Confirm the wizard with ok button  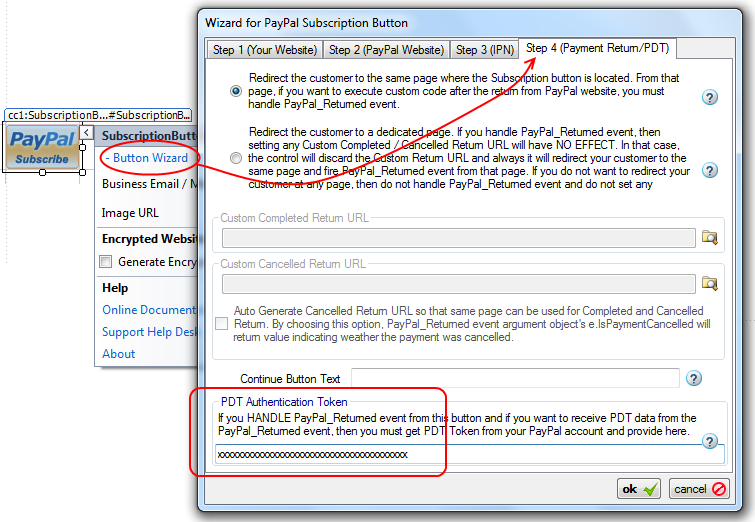click(639, 489)
